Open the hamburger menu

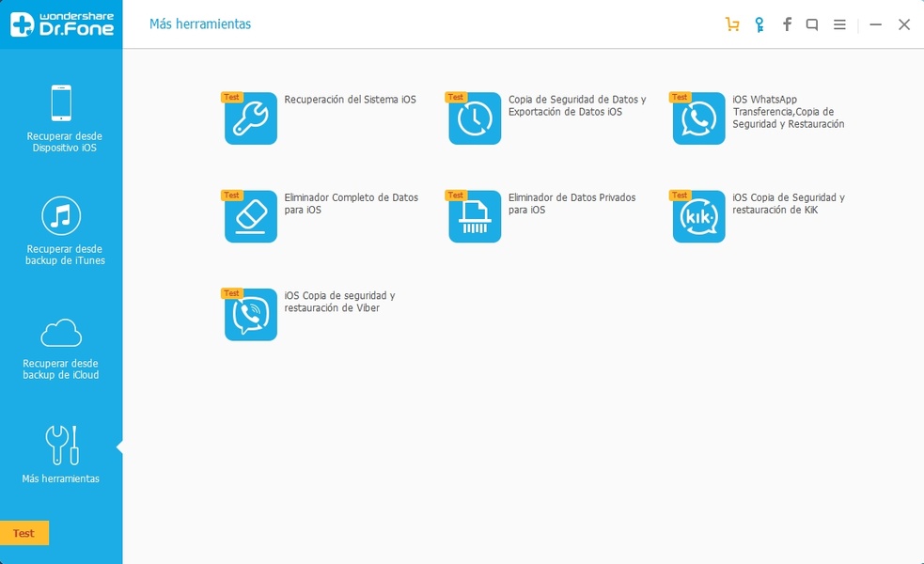point(839,24)
